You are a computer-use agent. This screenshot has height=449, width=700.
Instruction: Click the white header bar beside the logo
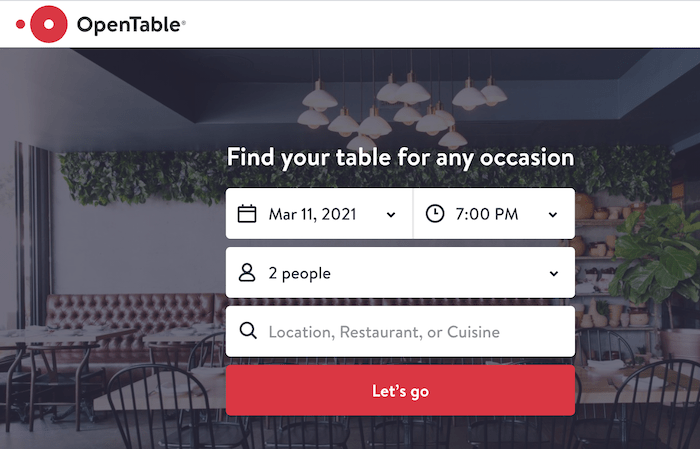click(450, 24)
